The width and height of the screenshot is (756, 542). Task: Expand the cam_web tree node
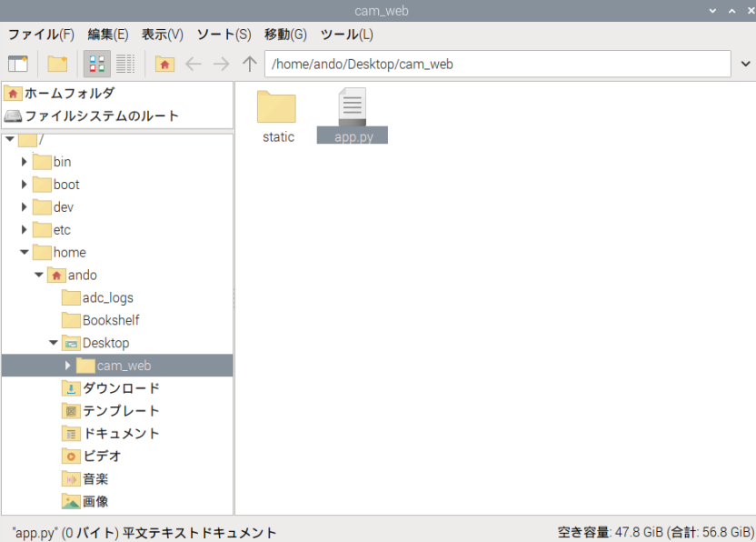67,366
